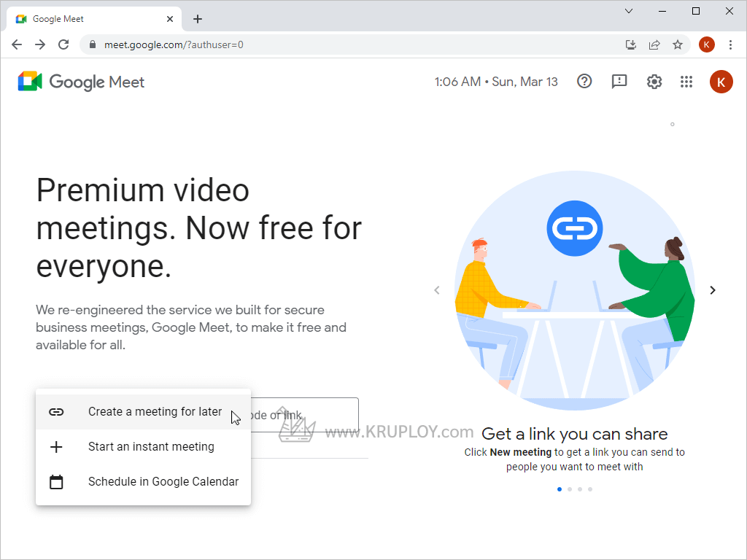Click the 'Premium video meetings' headline
This screenshot has width=747, height=560.
click(x=198, y=228)
